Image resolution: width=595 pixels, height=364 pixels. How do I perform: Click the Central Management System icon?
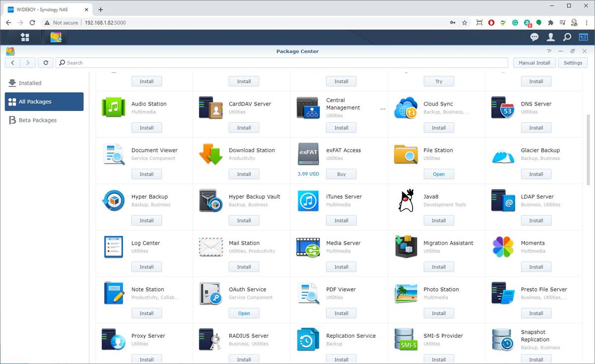tap(308, 107)
